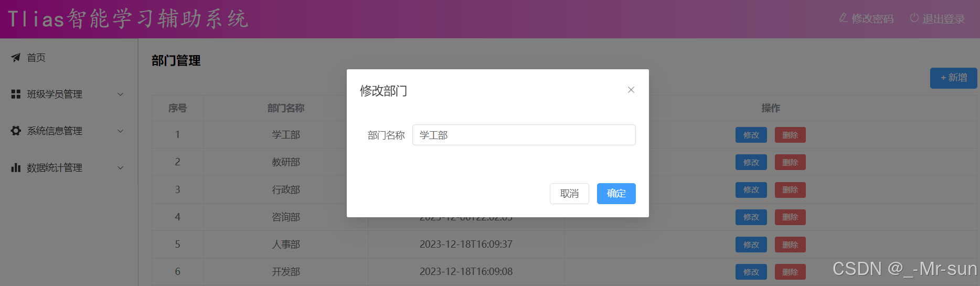Click the 开发部 cell
The height and width of the screenshot is (286, 980).
point(286,272)
